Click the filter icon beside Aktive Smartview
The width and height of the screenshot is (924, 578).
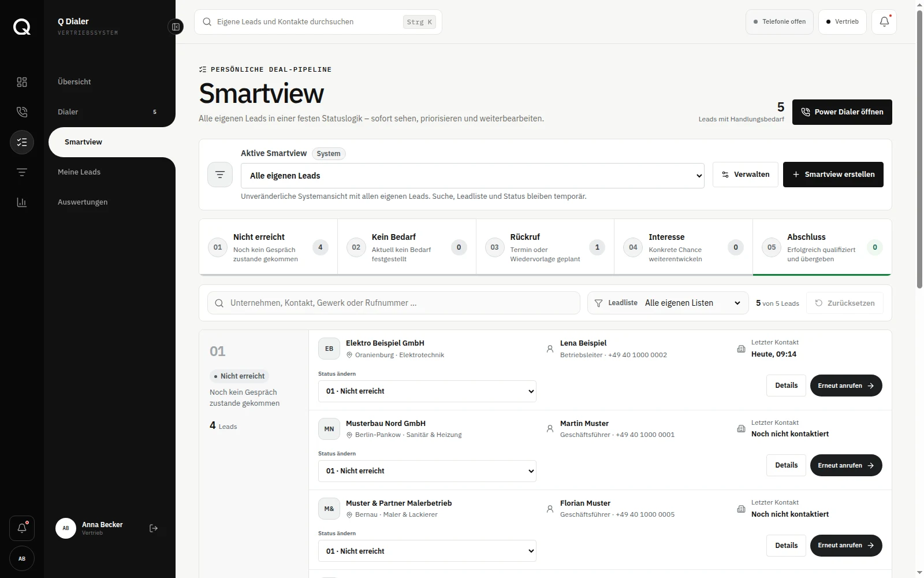click(220, 175)
